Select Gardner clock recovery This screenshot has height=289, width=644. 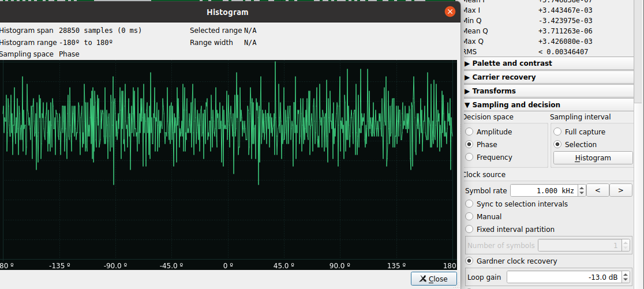click(x=470, y=261)
